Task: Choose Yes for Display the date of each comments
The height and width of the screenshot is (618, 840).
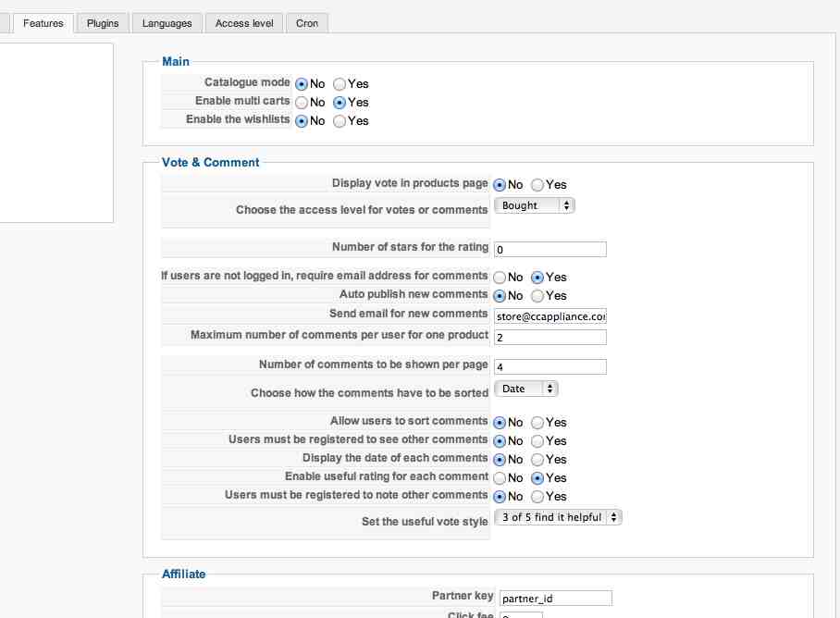Action: pyautogui.click(x=537, y=460)
